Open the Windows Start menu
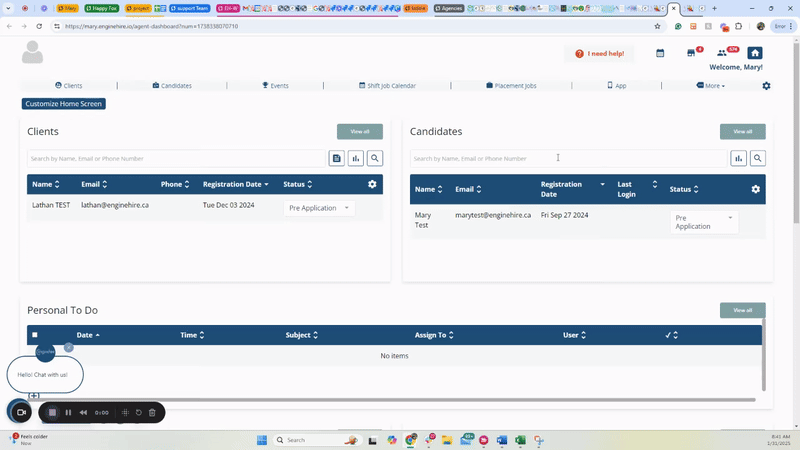The image size is (800, 450). point(262,440)
